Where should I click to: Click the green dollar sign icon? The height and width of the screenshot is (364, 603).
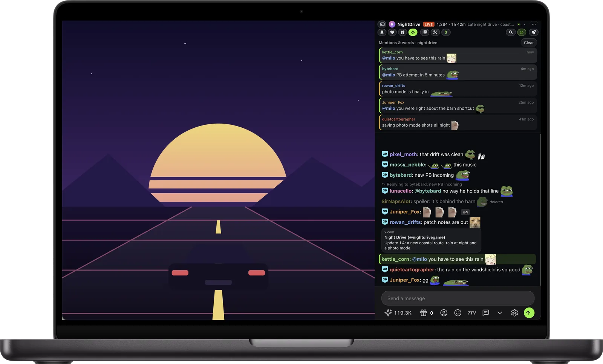(x=446, y=32)
